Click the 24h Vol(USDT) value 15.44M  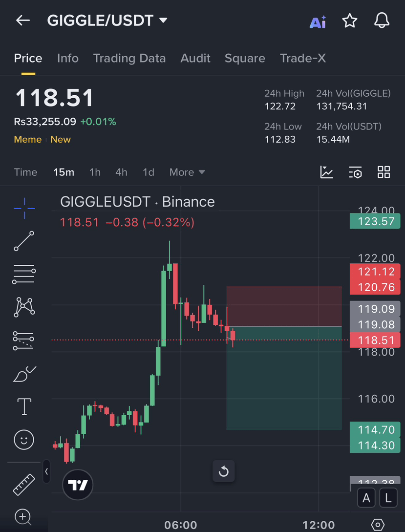pyautogui.click(x=333, y=139)
